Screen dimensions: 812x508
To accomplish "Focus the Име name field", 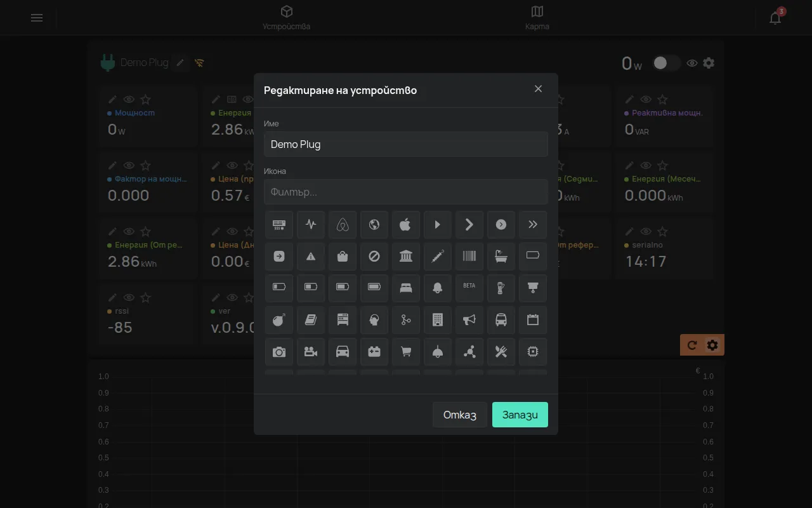I will coord(406,144).
